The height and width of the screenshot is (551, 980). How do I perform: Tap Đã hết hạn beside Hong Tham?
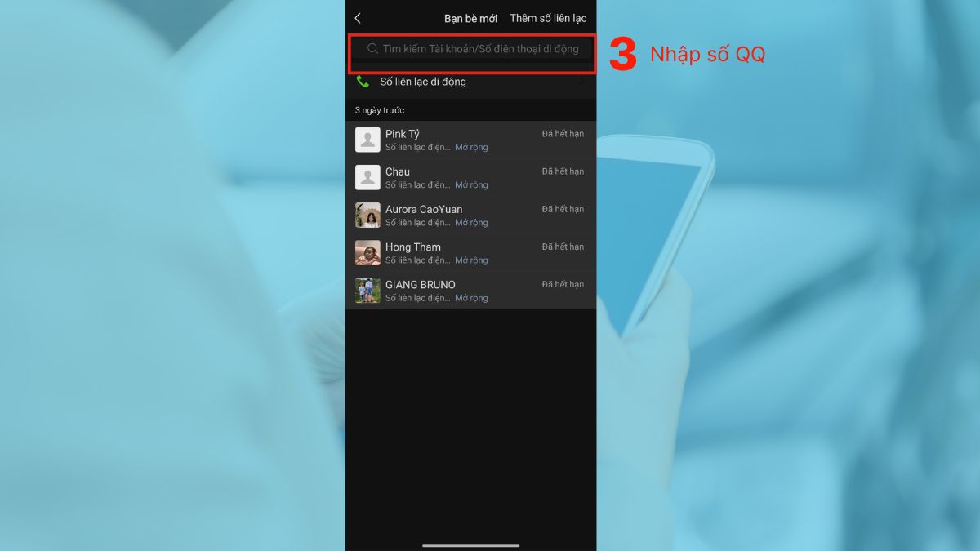click(x=563, y=247)
